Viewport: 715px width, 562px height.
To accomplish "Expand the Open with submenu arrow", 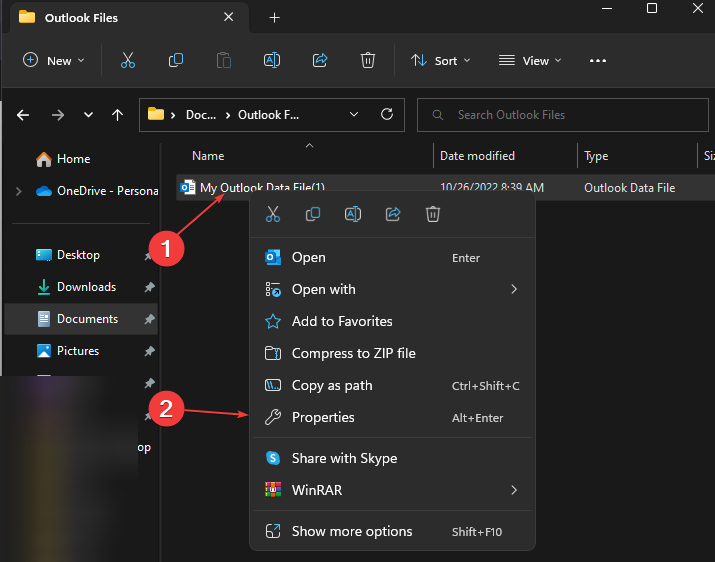I will [514, 289].
